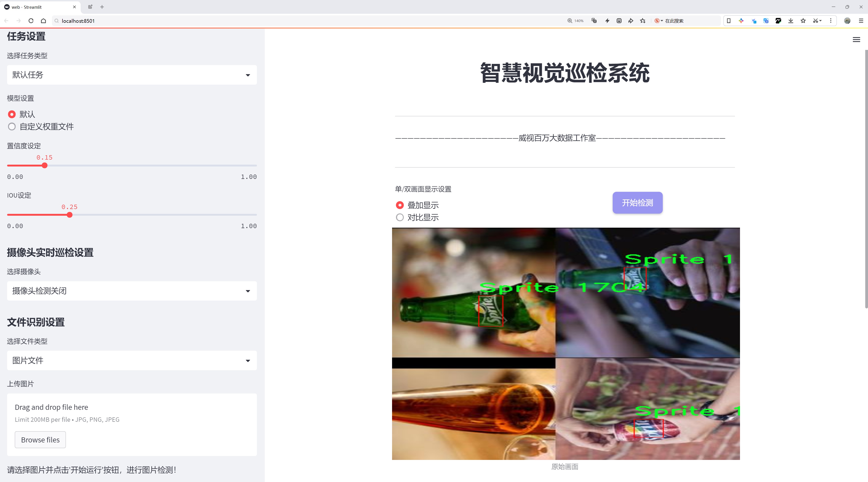Close the web · Streamlit tab
The image size is (868, 482).
point(74,7)
